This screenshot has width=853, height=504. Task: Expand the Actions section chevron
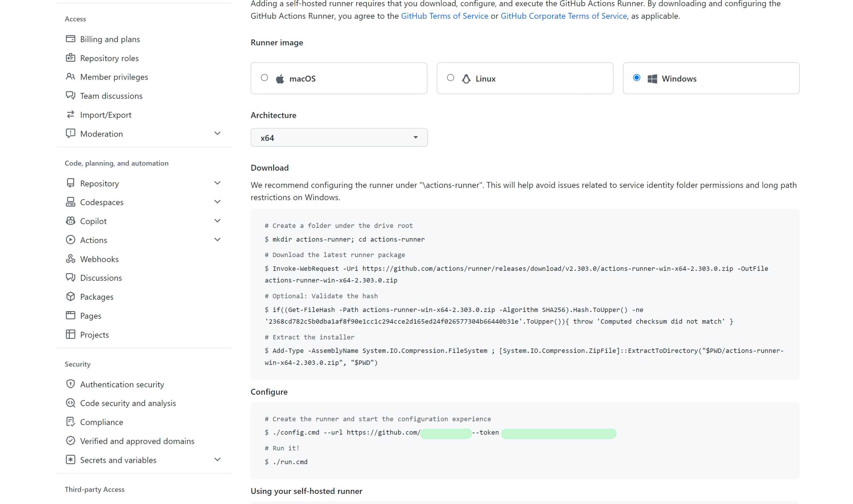[218, 240]
